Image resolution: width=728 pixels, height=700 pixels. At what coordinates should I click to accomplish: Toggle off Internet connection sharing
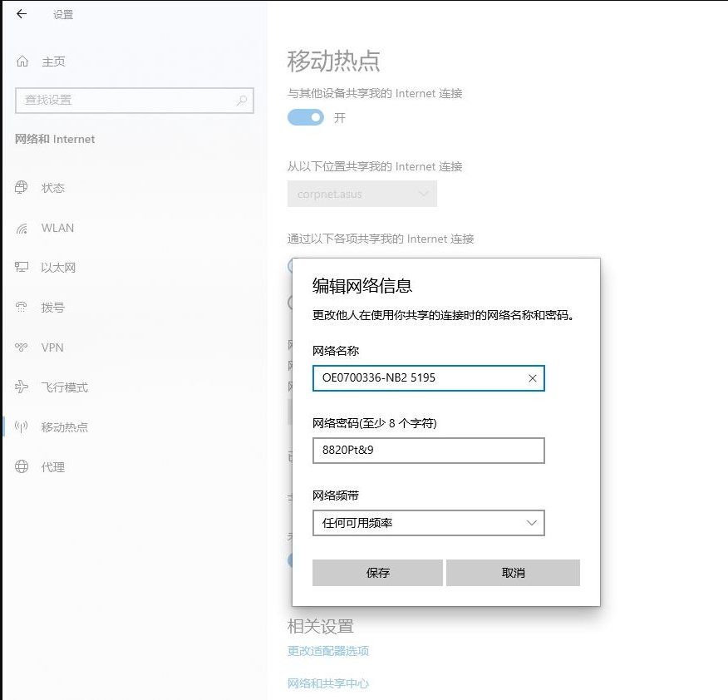coord(305,117)
